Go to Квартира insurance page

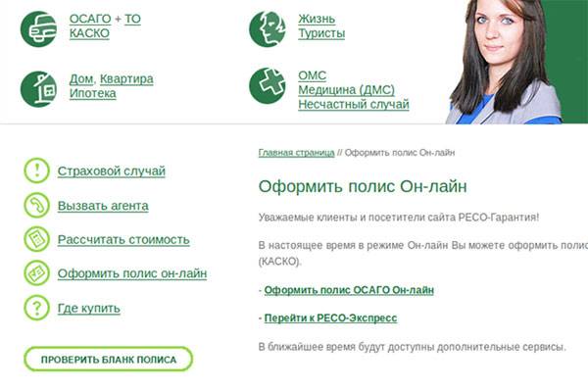[126, 79]
